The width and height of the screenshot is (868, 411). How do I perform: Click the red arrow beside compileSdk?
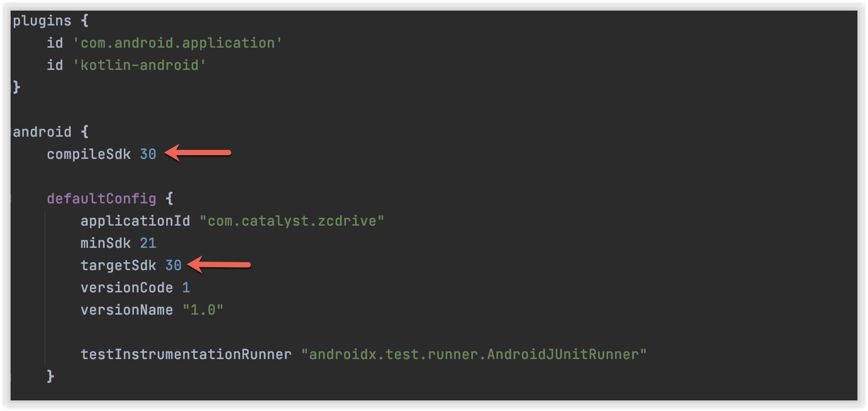[x=198, y=153]
